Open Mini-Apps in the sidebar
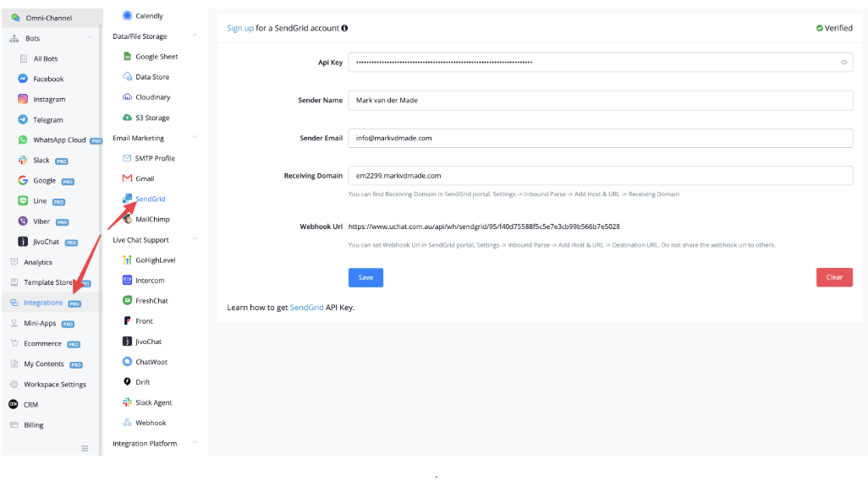The image size is (868, 492). 40,323
